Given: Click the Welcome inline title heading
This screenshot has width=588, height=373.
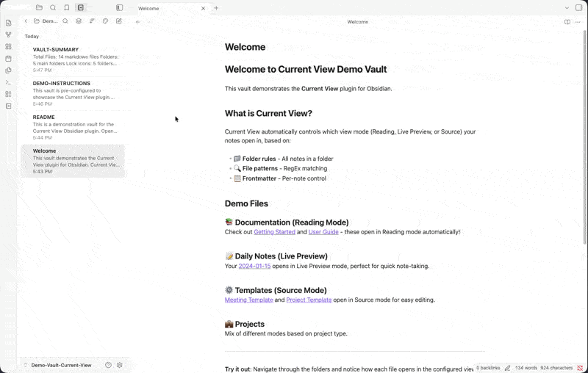Looking at the screenshot, I should (x=245, y=47).
